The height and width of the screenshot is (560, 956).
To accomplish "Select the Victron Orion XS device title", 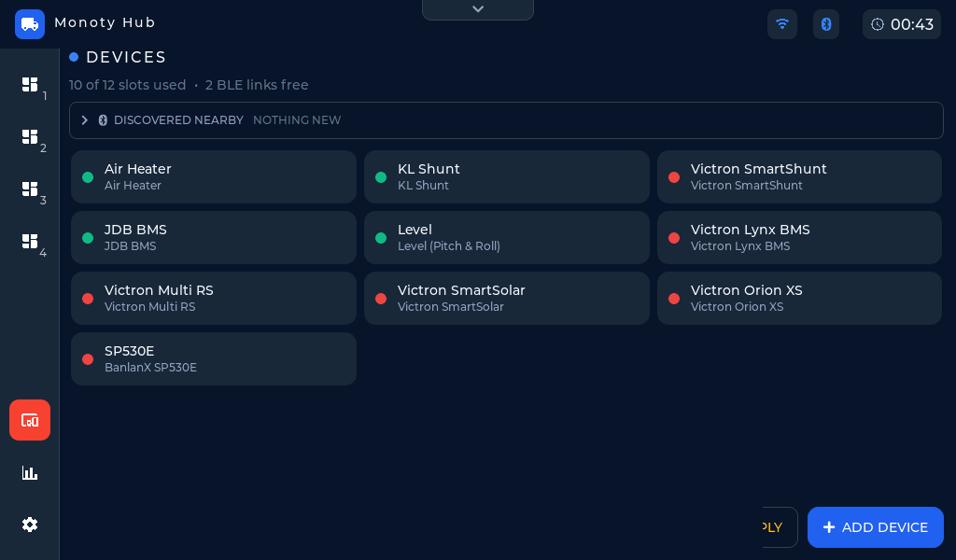I will (x=746, y=290).
